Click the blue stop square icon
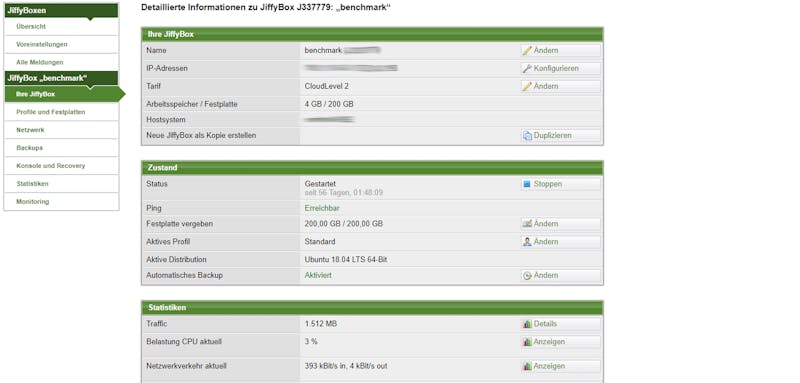This screenshot has width=800, height=383. 527,184
